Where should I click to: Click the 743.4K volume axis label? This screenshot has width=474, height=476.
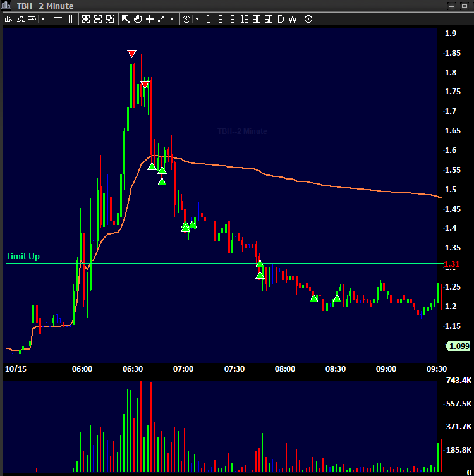pos(459,381)
